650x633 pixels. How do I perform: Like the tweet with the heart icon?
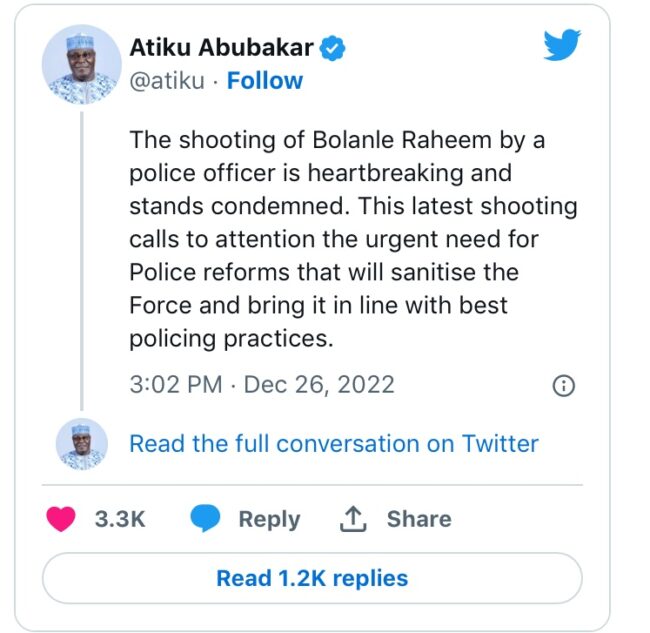pos(62,519)
